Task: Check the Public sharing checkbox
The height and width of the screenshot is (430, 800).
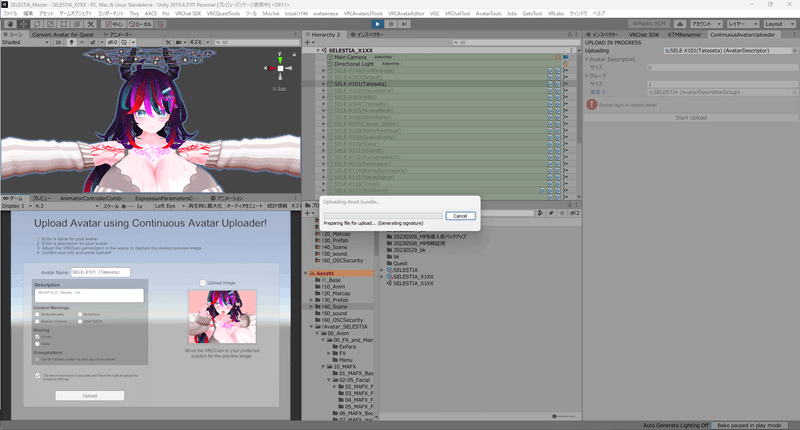Action: coord(37,344)
